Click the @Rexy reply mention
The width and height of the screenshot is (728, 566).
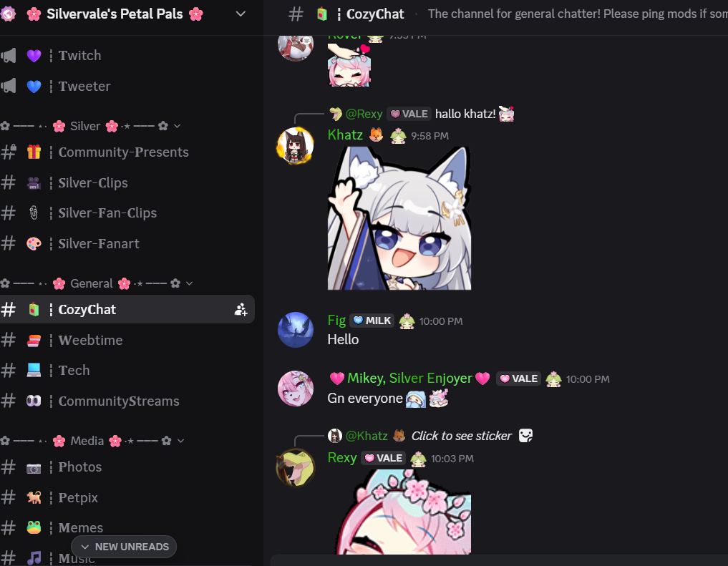point(364,114)
